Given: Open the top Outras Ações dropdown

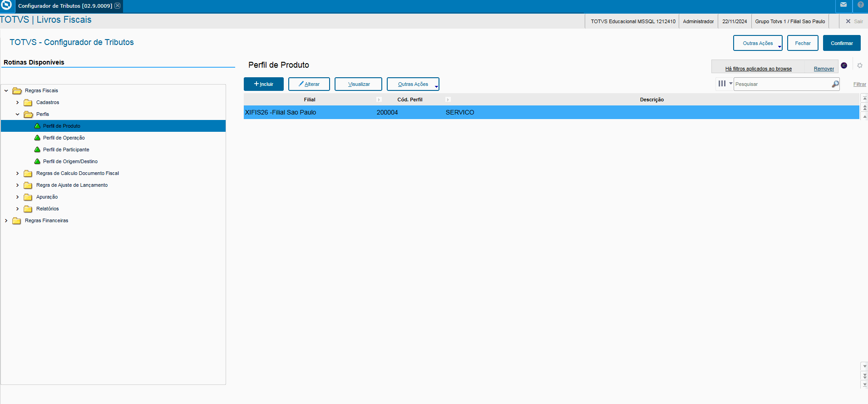Looking at the screenshot, I should click(758, 43).
